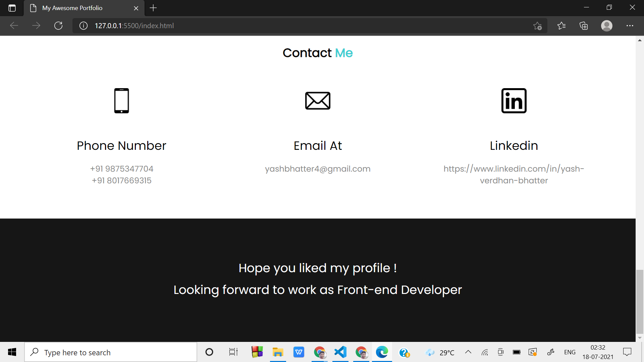Click the mobile phone icon

pyautogui.click(x=121, y=101)
